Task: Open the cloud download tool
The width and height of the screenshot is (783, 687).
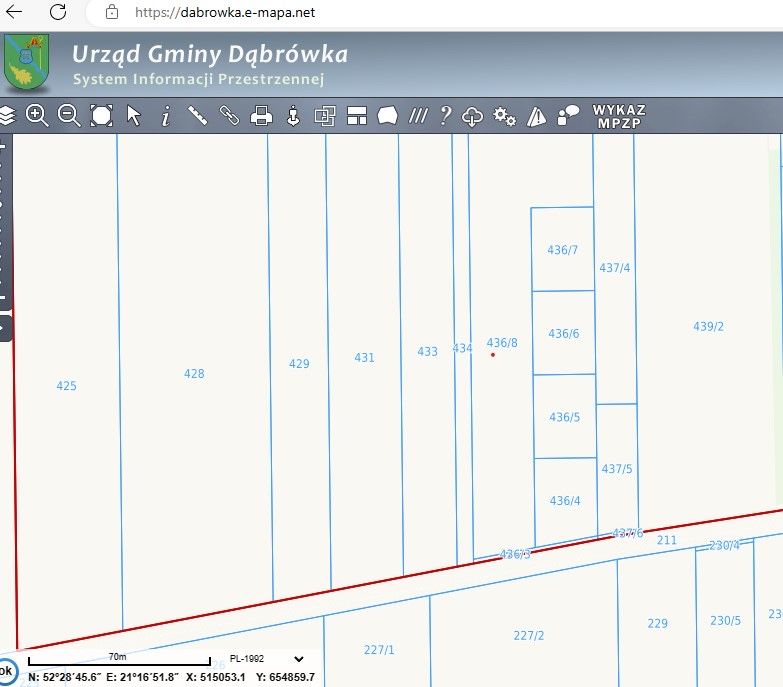Action: (472, 116)
